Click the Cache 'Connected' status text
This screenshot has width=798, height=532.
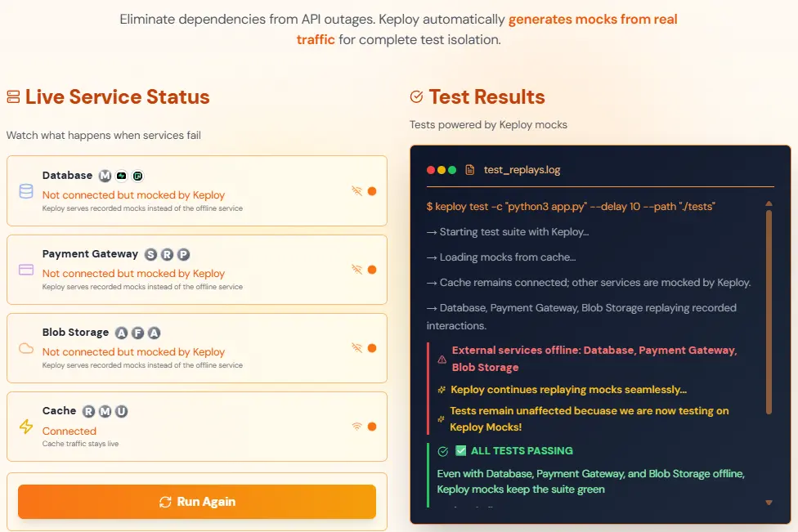tap(69, 431)
